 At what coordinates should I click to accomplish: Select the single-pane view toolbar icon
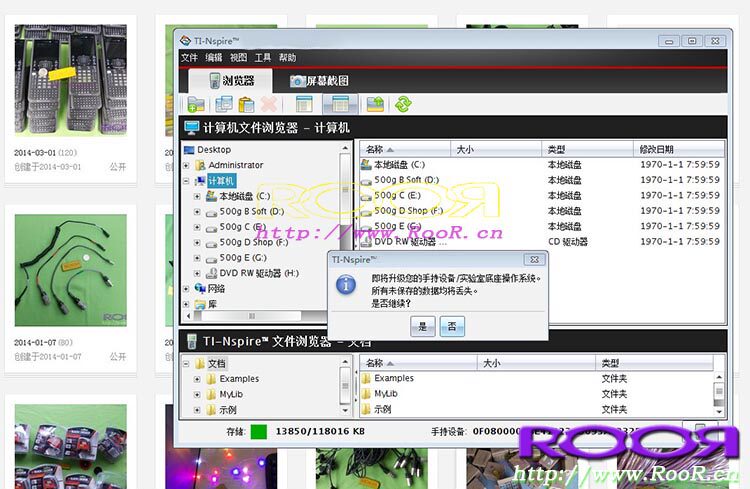[304, 104]
